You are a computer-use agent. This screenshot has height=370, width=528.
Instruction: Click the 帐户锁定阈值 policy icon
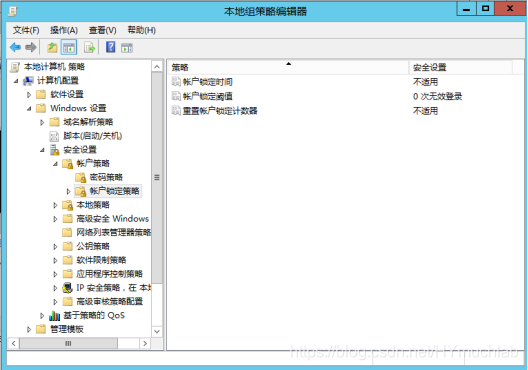(x=176, y=96)
